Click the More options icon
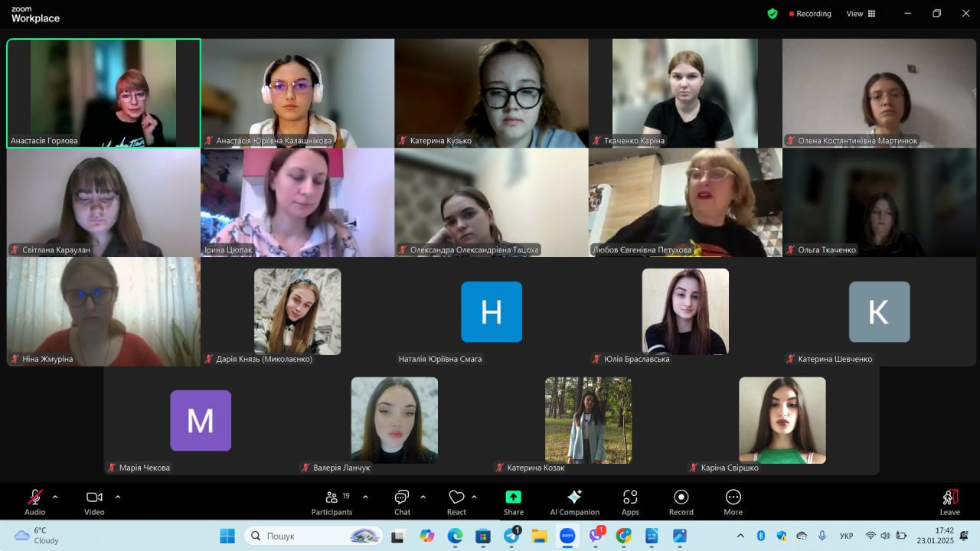 click(733, 503)
